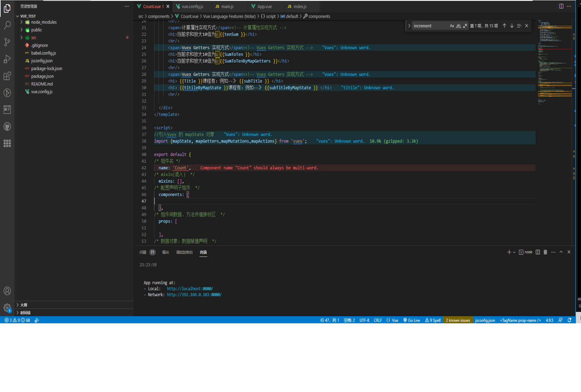
Task: Open the index.js editor tab
Action: click(x=300, y=6)
